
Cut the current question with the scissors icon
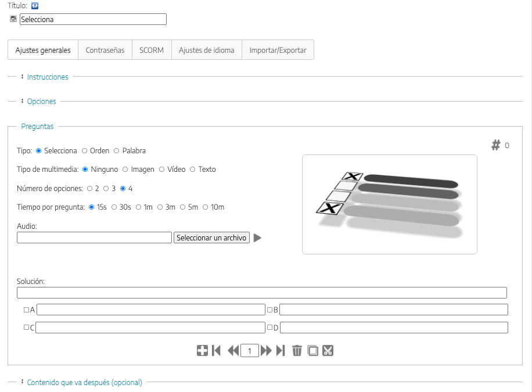[x=328, y=351]
